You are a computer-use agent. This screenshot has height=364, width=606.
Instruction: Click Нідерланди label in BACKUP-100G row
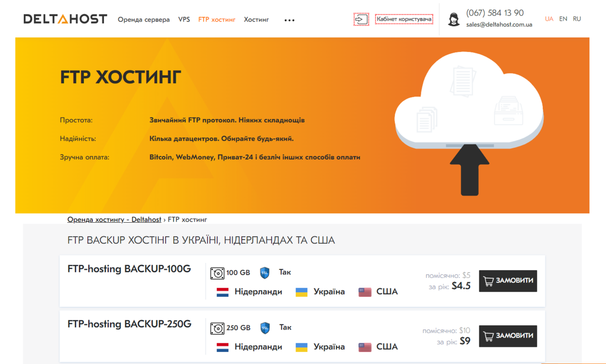pos(258,292)
